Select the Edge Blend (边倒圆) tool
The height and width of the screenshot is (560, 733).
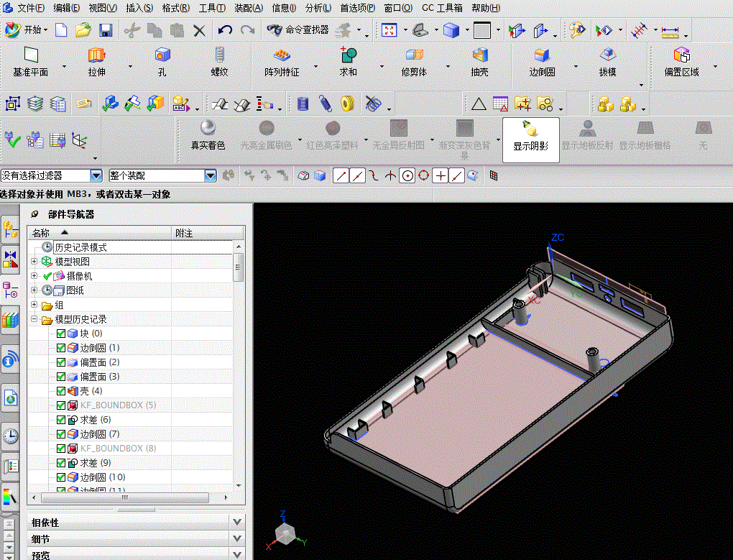pyautogui.click(x=543, y=62)
